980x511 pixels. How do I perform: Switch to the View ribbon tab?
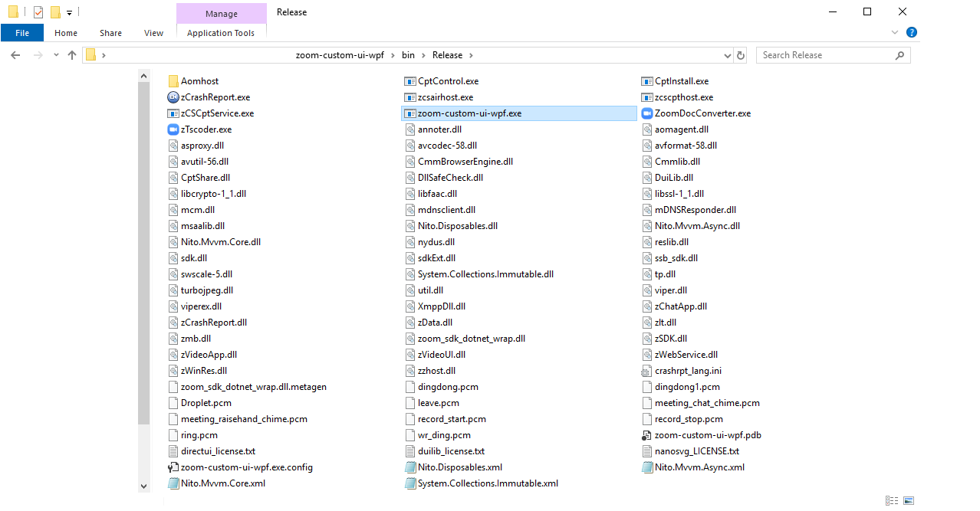click(153, 33)
